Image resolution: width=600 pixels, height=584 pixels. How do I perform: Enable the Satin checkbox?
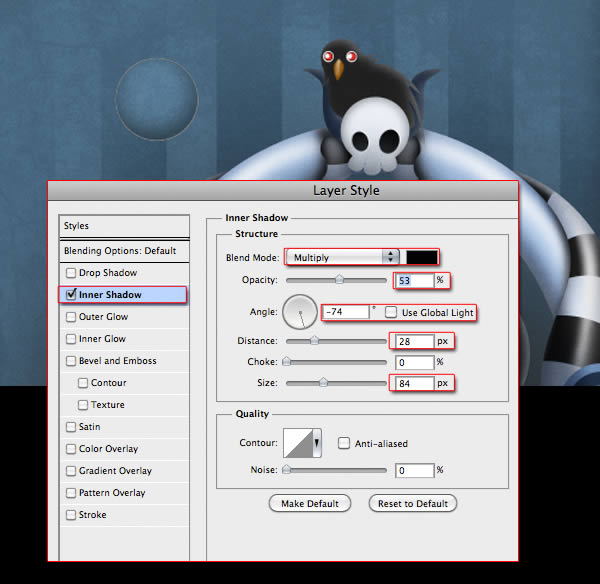point(71,427)
